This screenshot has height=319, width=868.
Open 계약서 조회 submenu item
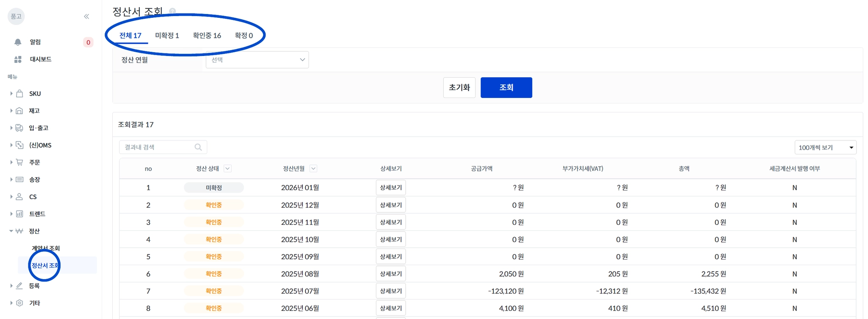(x=46, y=248)
